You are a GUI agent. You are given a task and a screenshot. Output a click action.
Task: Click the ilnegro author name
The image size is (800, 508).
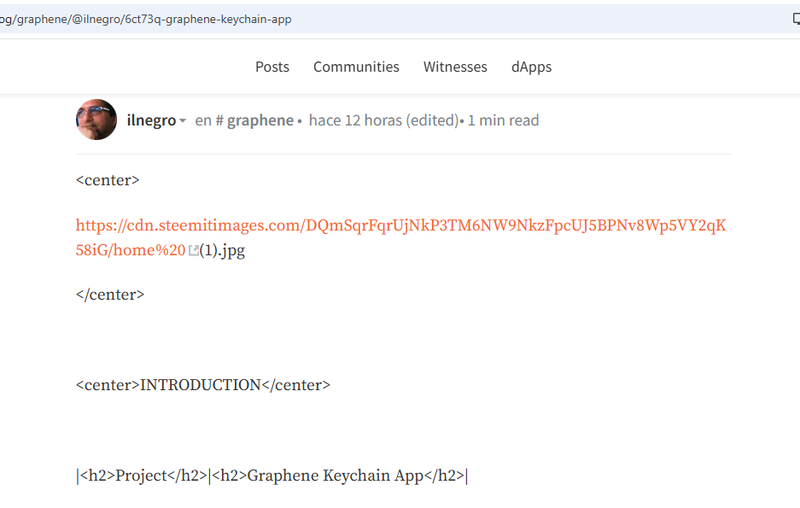point(151,120)
